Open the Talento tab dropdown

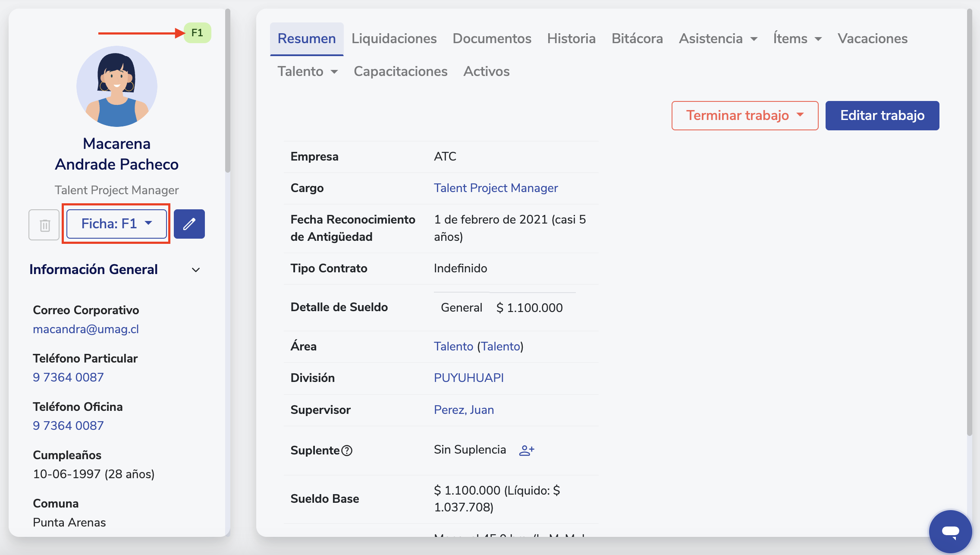[x=307, y=72]
